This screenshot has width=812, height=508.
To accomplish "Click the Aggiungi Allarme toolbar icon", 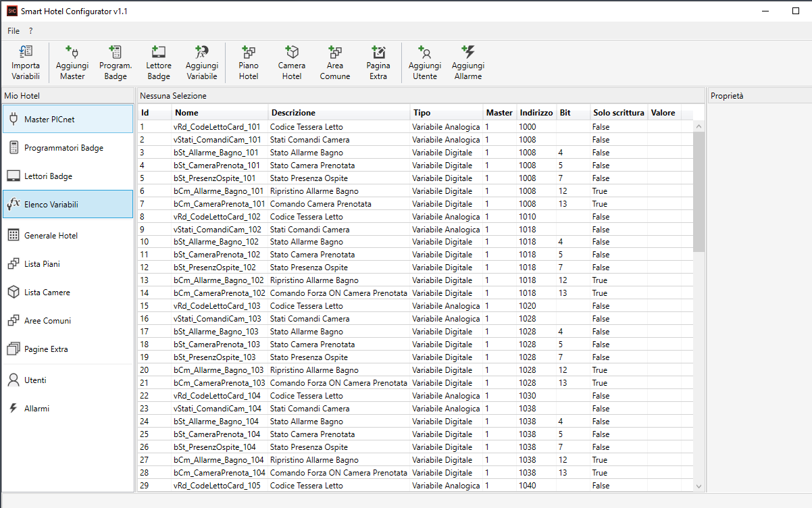I will [x=468, y=63].
